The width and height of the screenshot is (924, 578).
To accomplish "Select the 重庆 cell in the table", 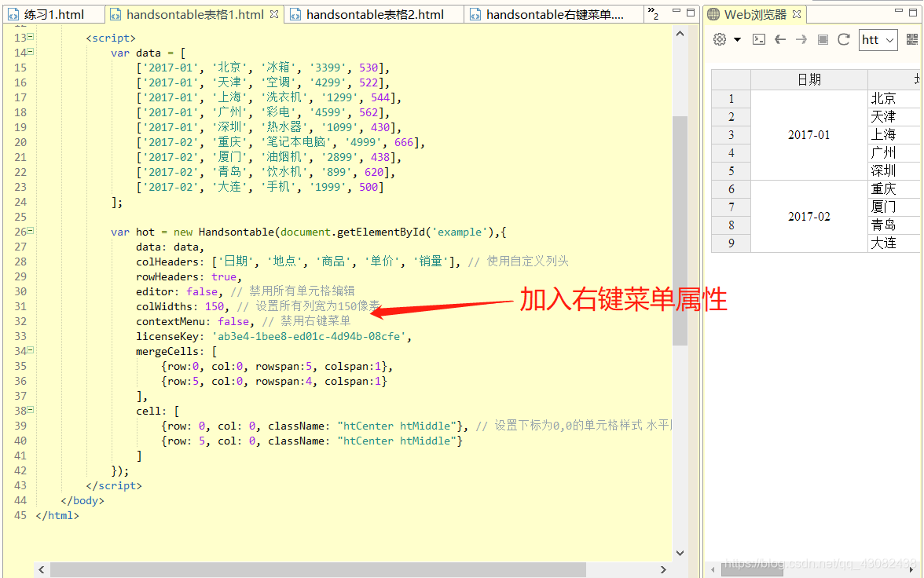I will tap(894, 189).
